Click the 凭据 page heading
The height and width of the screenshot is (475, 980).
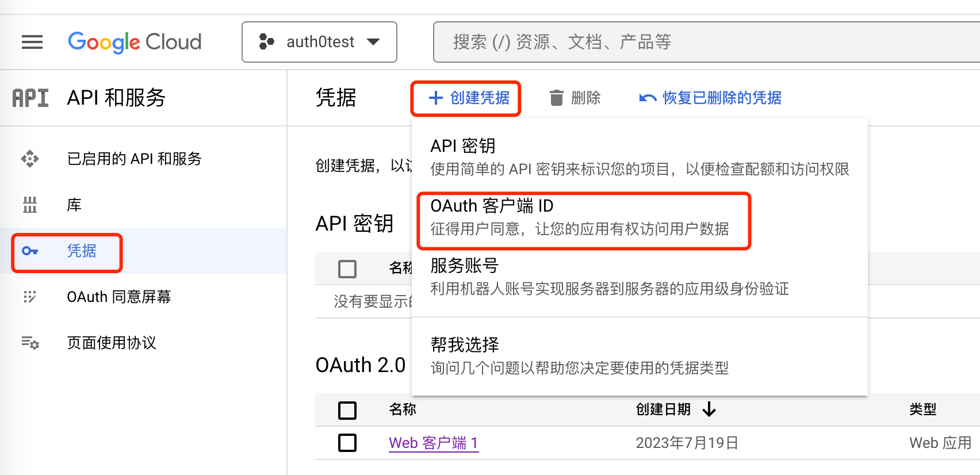pos(336,98)
